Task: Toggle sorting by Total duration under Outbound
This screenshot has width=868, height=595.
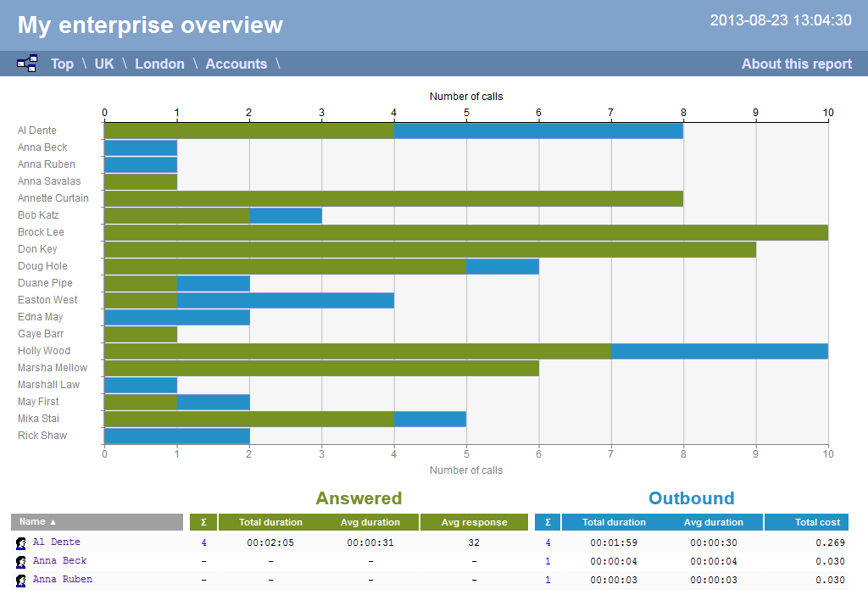Action: pos(615,522)
